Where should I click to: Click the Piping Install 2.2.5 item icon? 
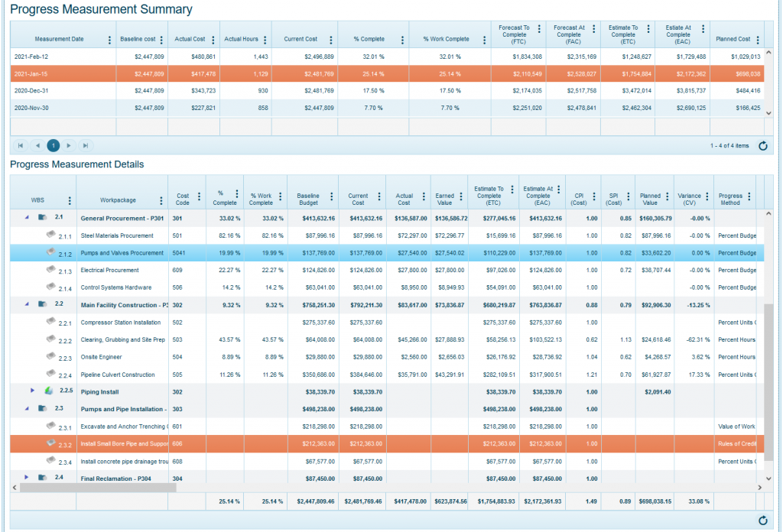point(48,391)
